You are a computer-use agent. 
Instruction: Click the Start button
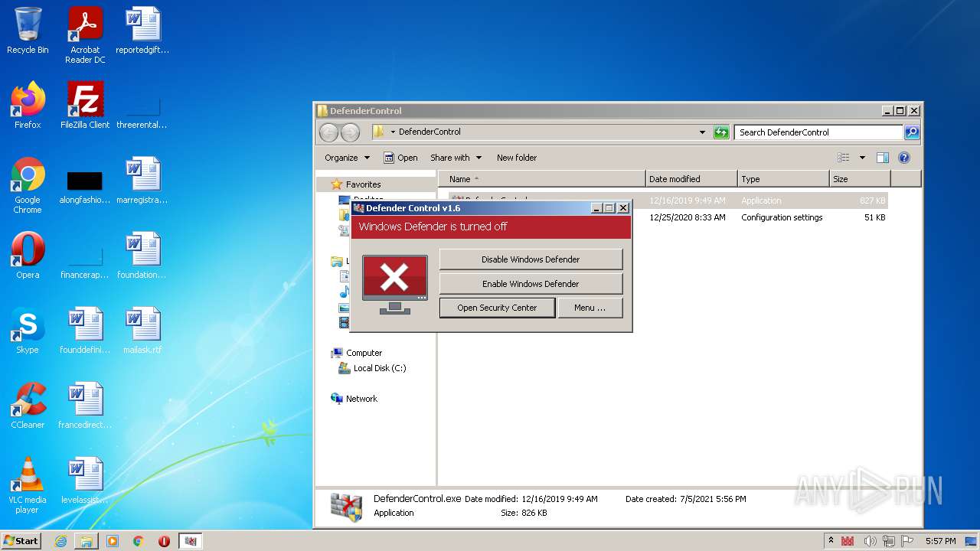click(21, 541)
